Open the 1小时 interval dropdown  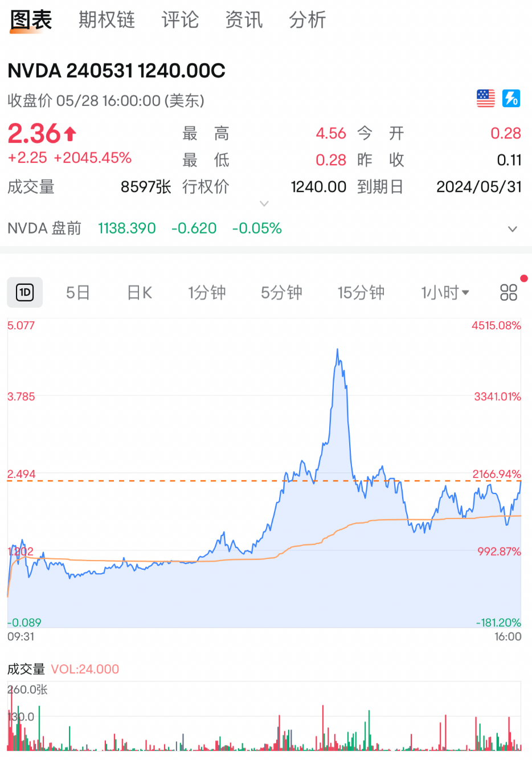tap(445, 293)
